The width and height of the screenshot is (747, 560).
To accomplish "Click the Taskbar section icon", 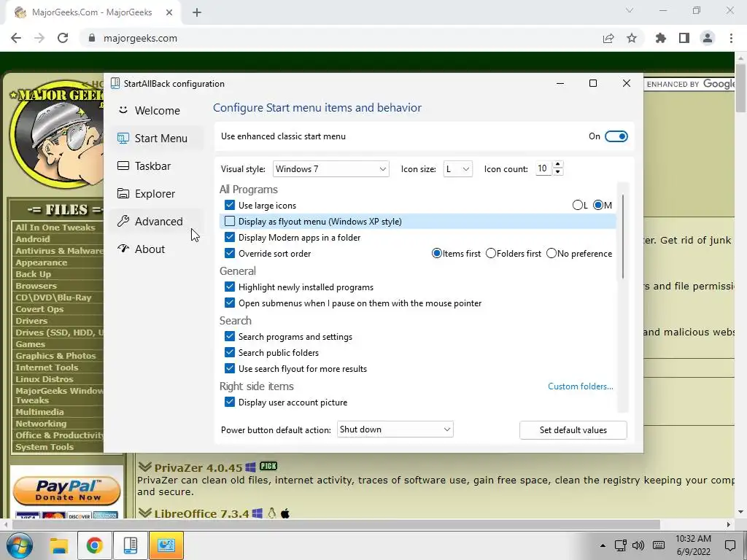I will click(x=123, y=166).
